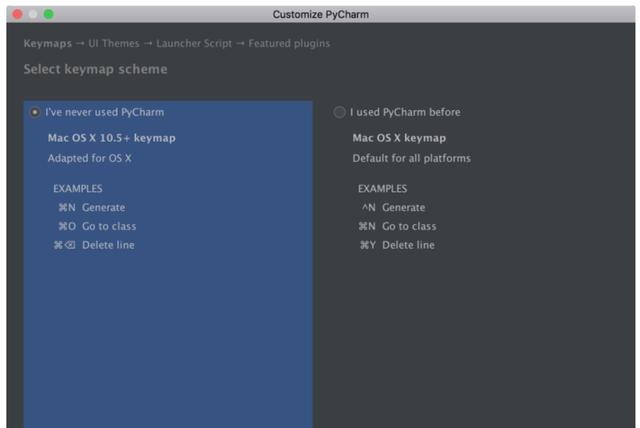Select "I've never used PyCharm" radio button
The width and height of the screenshot is (640, 428).
(35, 112)
